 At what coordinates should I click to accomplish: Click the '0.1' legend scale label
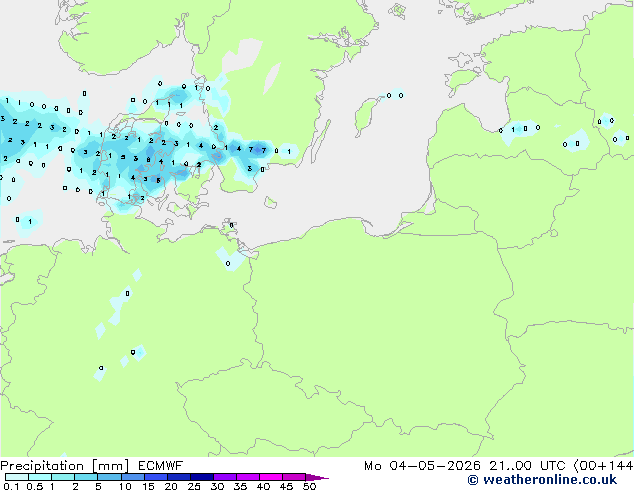(x=11, y=486)
